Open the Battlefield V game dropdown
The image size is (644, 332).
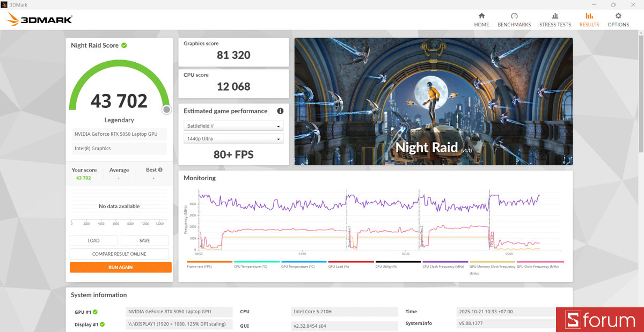tap(233, 126)
